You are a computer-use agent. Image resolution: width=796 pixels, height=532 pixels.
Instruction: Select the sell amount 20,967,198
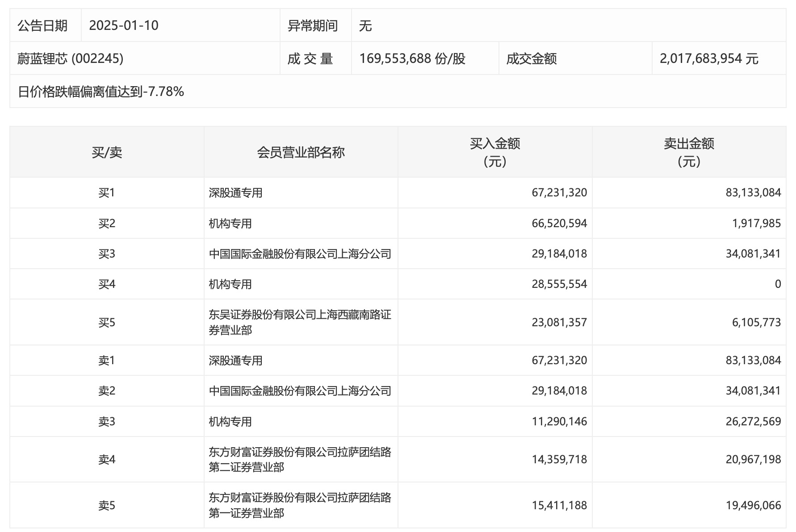[753, 459]
